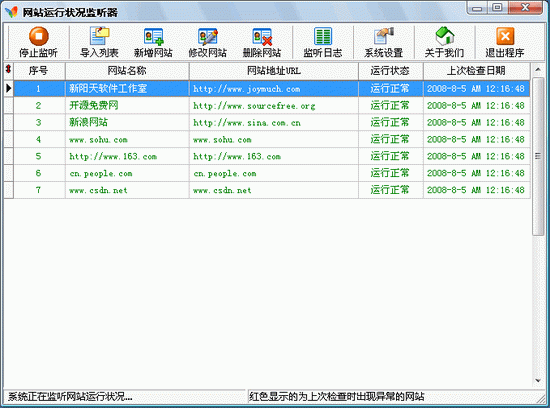Open the 导入列表 import list tool
This screenshot has width=550, height=408.
(x=99, y=42)
